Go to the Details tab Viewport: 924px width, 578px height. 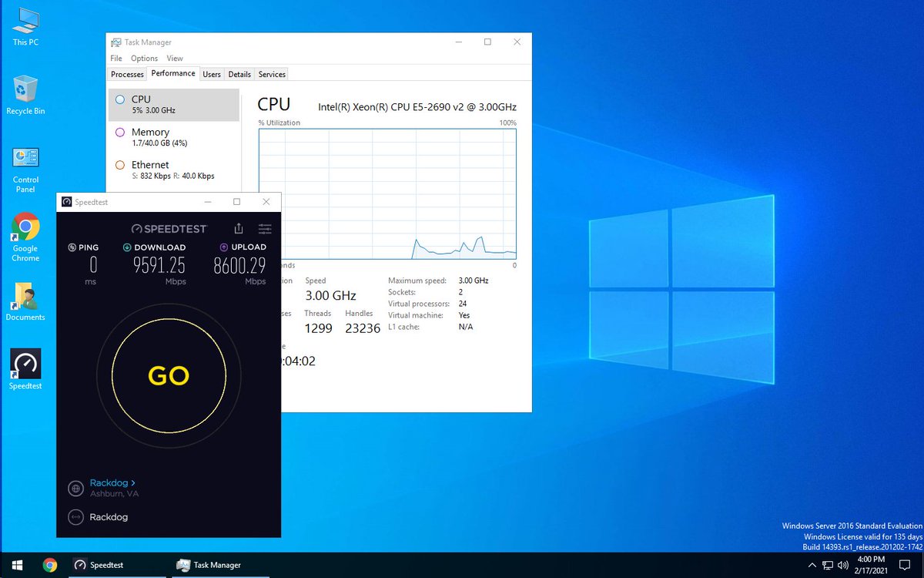(x=239, y=74)
